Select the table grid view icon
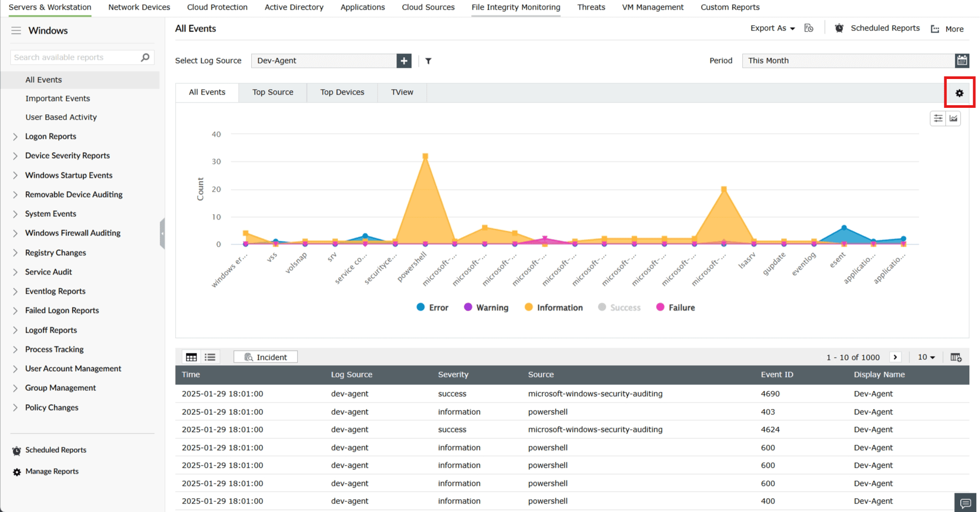The height and width of the screenshot is (512, 980). point(191,357)
